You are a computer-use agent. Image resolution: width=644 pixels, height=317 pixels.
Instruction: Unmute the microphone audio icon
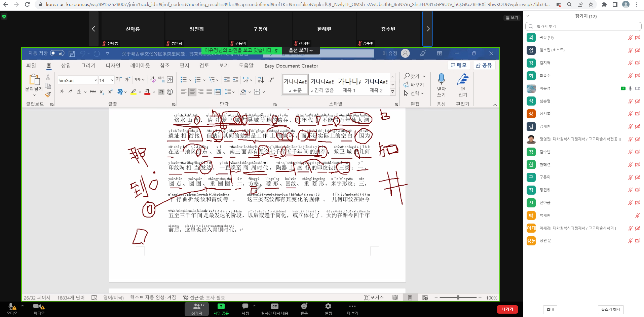click(x=11, y=306)
